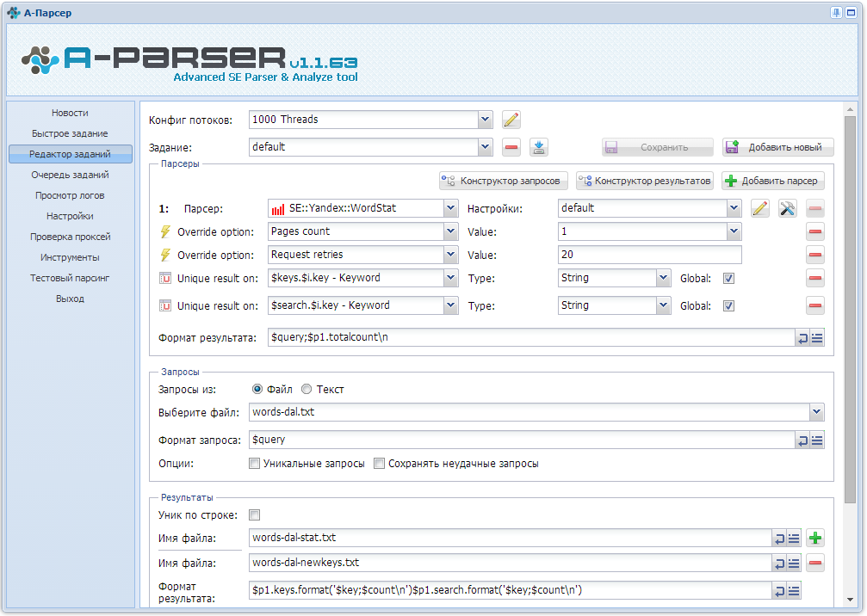867x616 pixels.
Task: Click the words-dal-stat.txt file name field
Action: tap(511, 538)
